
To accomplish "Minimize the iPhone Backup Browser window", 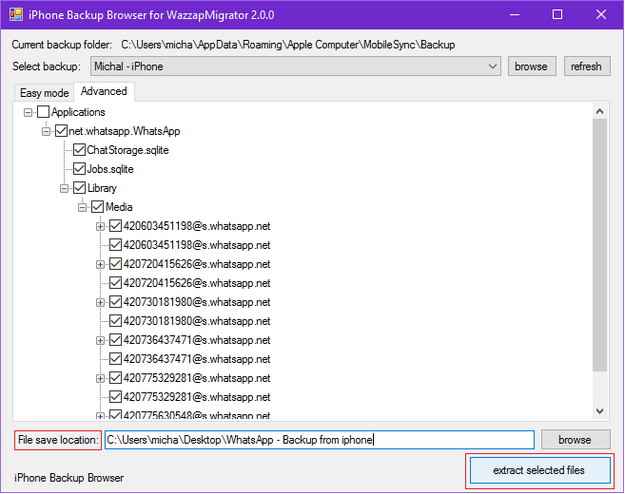I will 515,15.
